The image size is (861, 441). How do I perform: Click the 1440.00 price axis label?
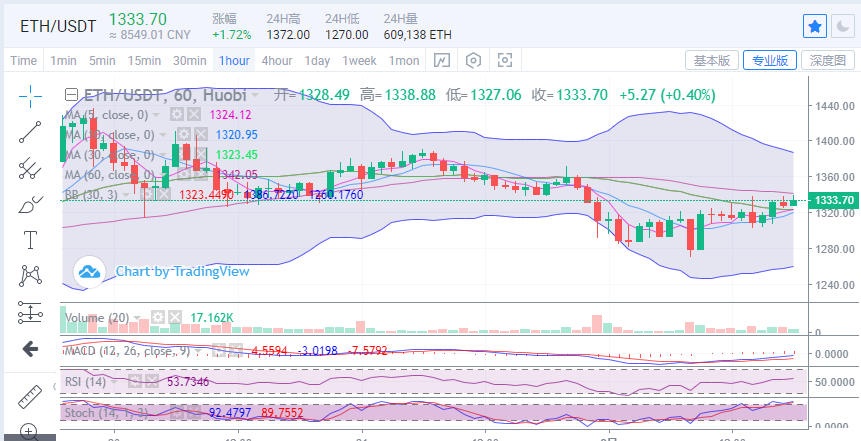coord(835,105)
